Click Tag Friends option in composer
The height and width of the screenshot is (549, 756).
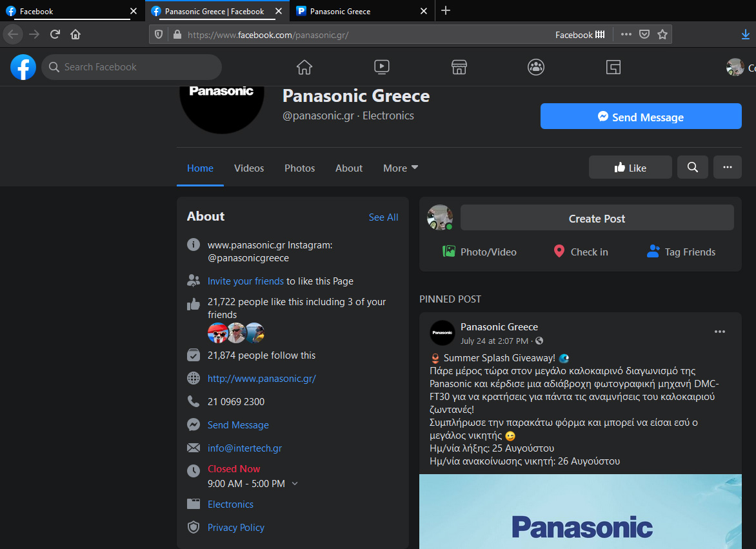pyautogui.click(x=681, y=252)
